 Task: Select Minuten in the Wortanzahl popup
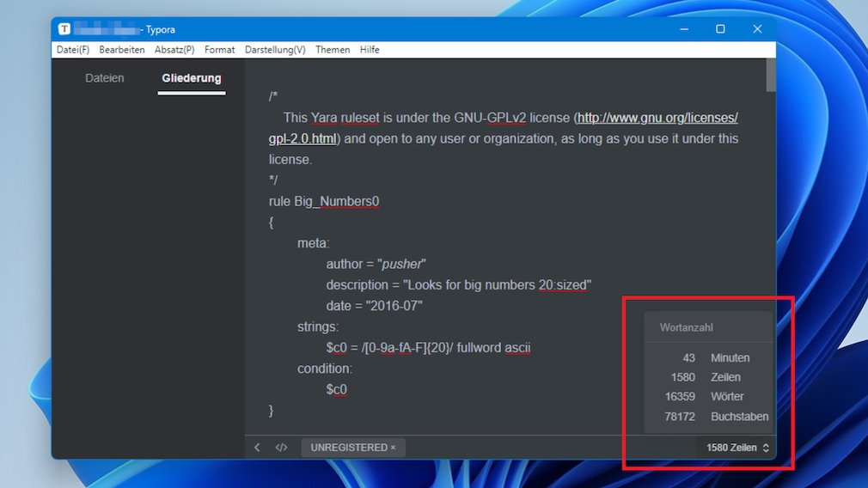730,357
